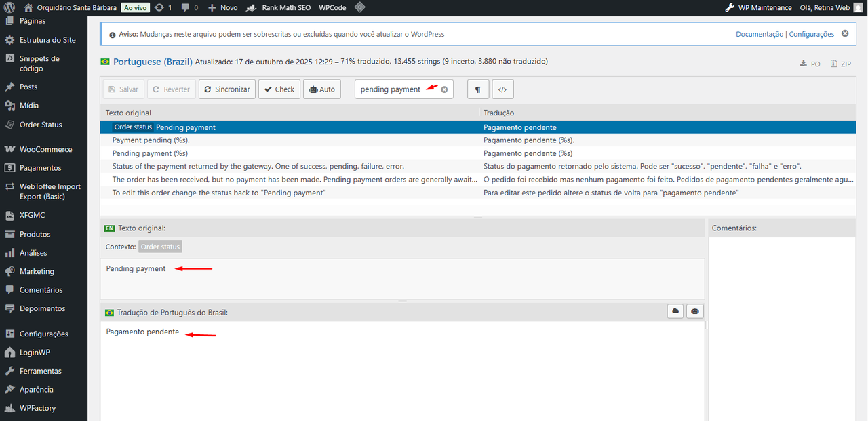Run the Check button

(279, 89)
